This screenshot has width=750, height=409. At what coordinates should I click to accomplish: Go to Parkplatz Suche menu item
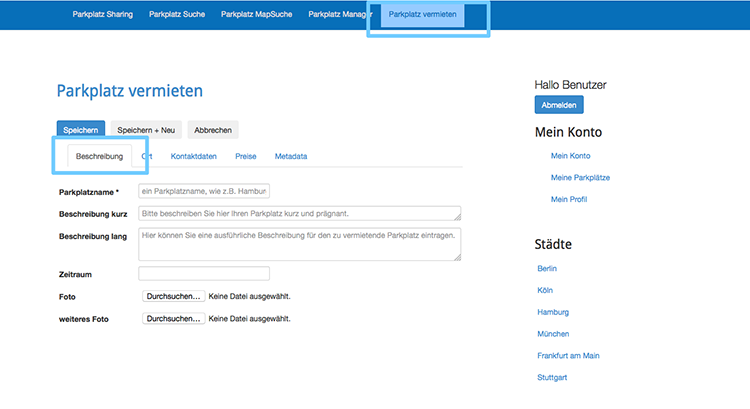coord(177,15)
